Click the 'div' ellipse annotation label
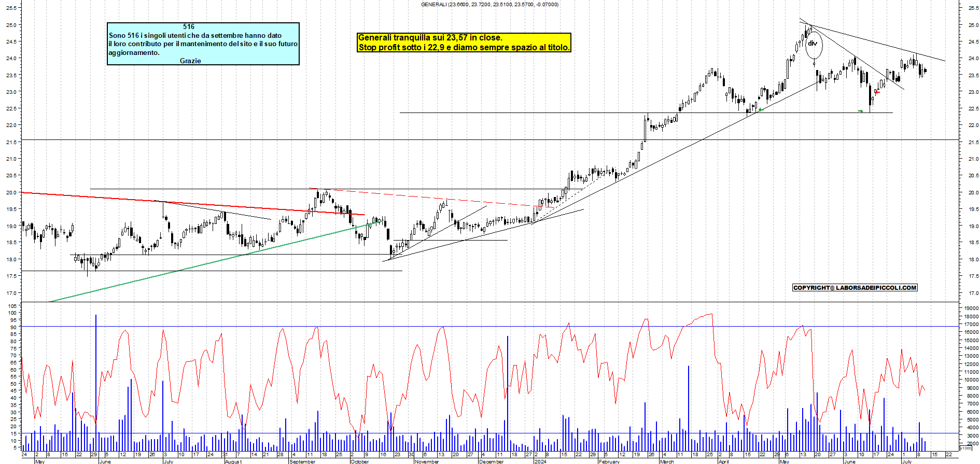The image size is (980, 464). 813,44
